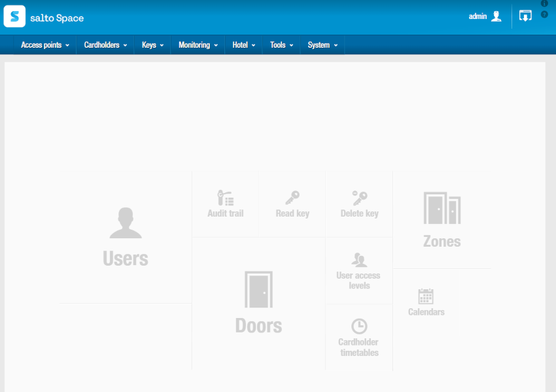This screenshot has width=556, height=392.
Task: Open the Cardholder timetables clock icon
Action: coord(359,326)
